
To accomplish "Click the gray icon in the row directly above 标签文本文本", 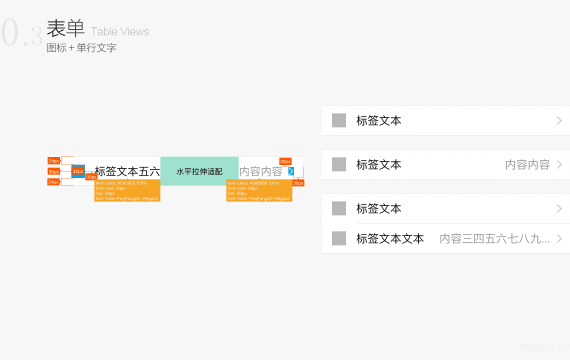I will click(x=339, y=208).
